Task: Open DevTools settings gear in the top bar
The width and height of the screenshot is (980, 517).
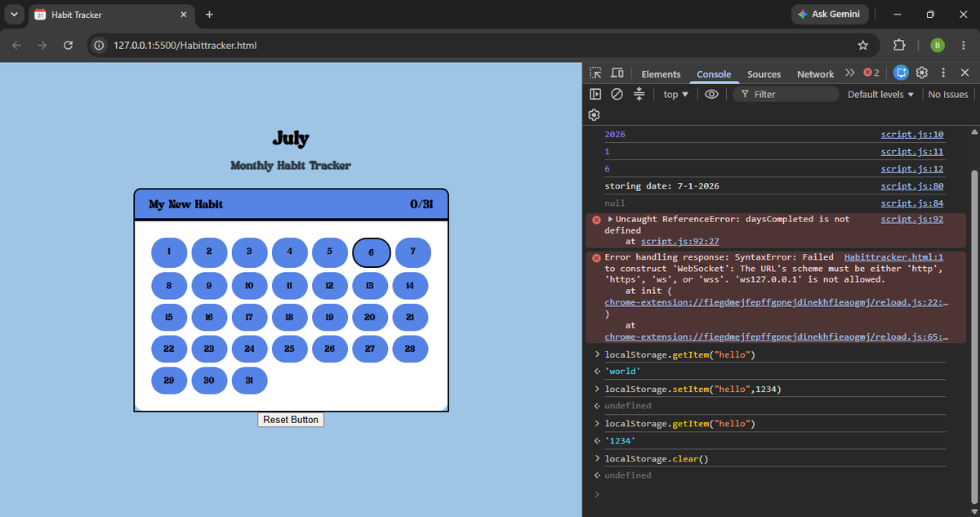Action: (922, 73)
